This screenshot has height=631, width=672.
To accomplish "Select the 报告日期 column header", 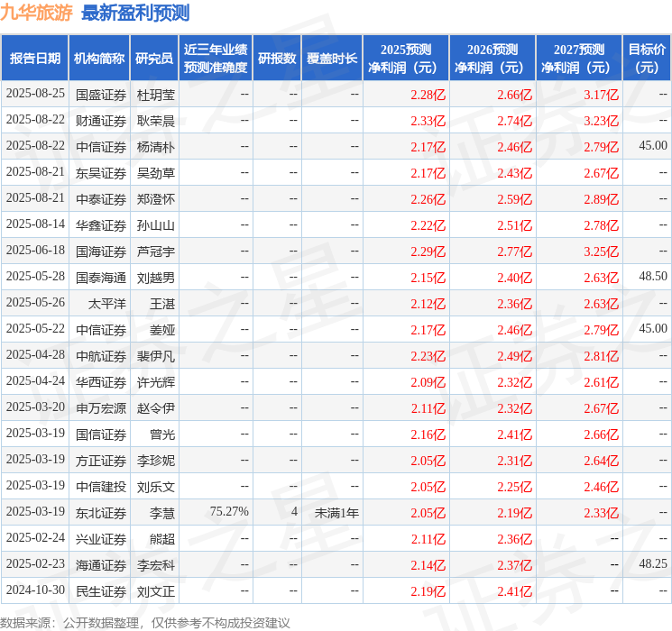I will pyautogui.click(x=34, y=59).
